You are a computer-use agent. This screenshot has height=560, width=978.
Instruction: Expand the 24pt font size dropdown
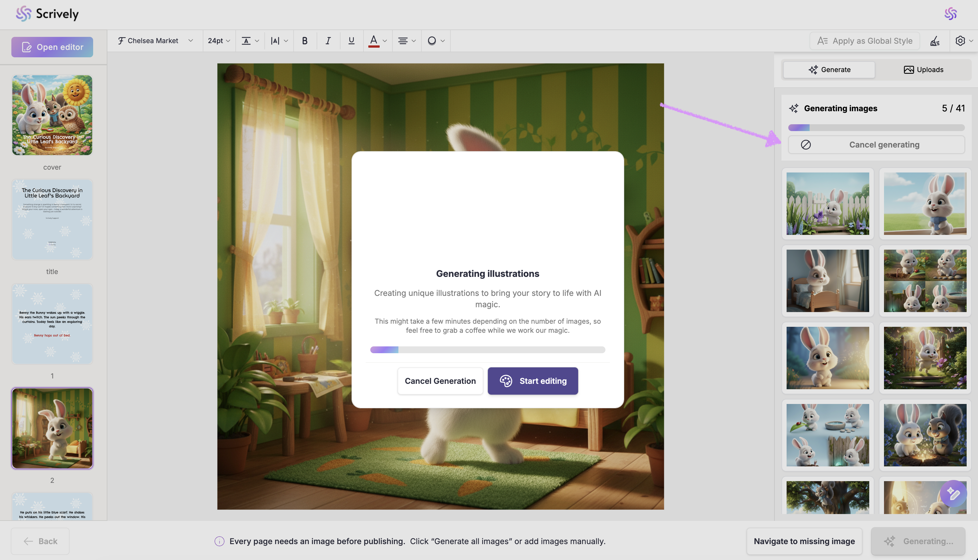pos(219,41)
